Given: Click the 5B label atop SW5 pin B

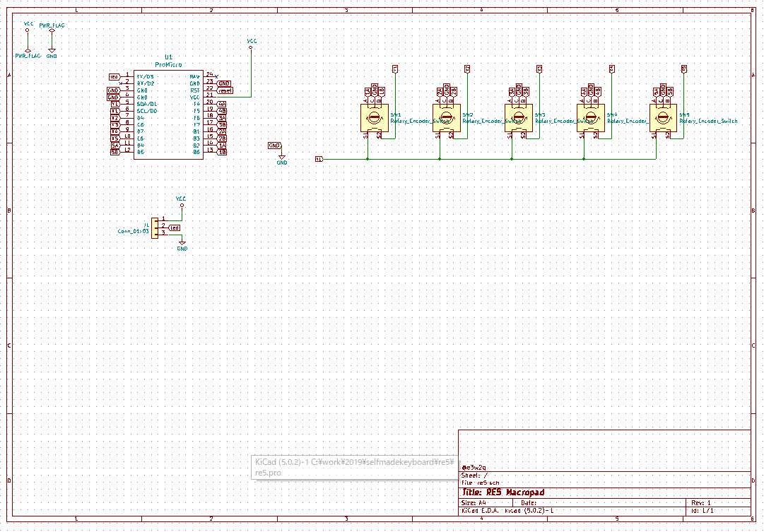Looking at the screenshot, I should click(x=670, y=92).
